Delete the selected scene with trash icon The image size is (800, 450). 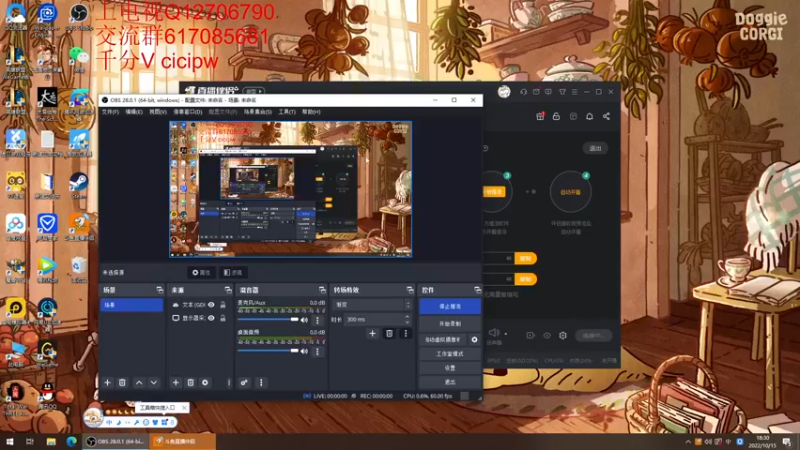coord(122,383)
